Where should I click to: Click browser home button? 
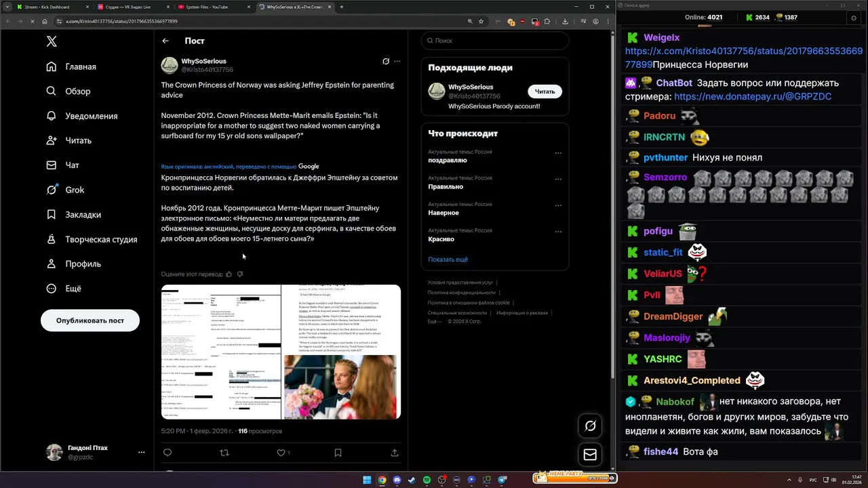coord(44,21)
